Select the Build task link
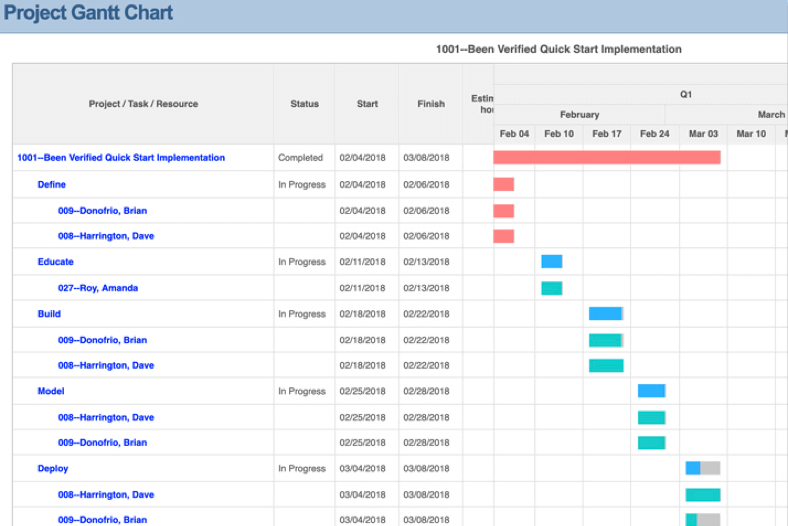This screenshot has width=788, height=526. [x=49, y=314]
